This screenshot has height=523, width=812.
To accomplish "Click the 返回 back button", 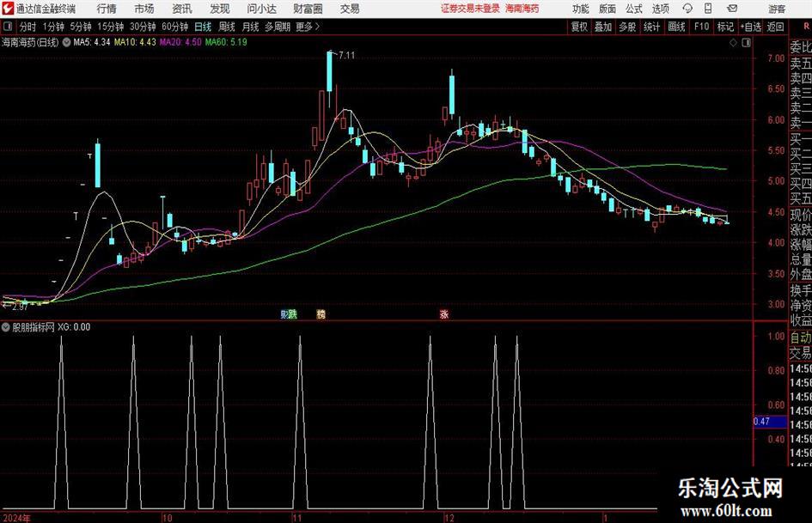I will 775,27.
